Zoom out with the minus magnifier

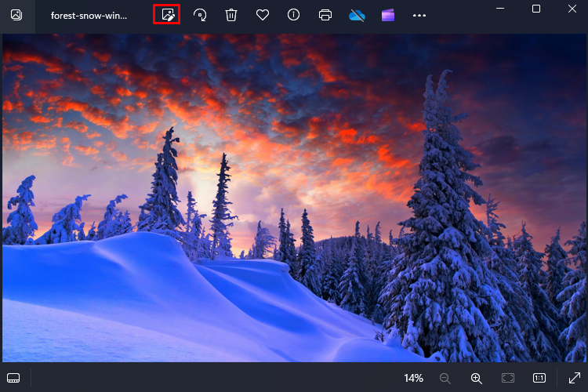pyautogui.click(x=445, y=378)
